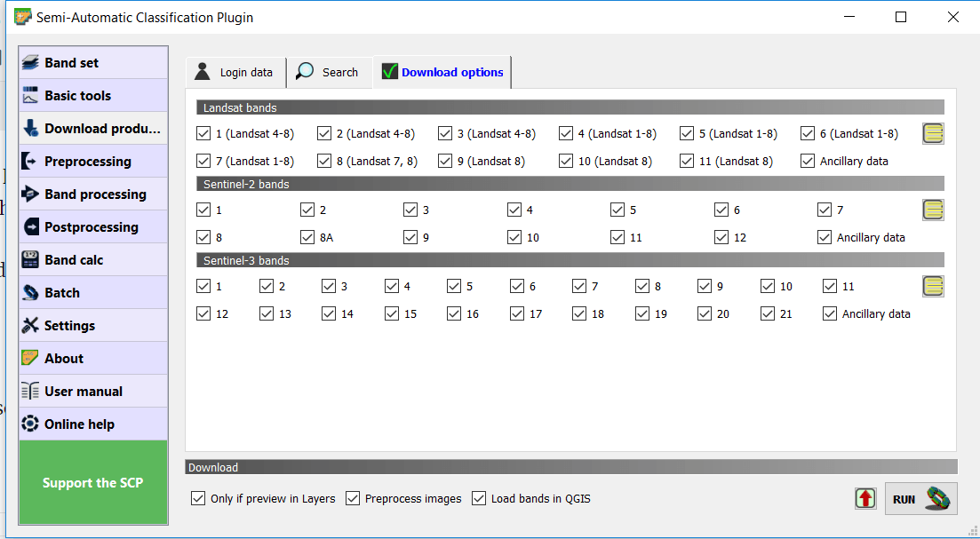Uncheck Sentinel-3 band 16
Image resolution: width=980 pixels, height=539 pixels.
click(454, 313)
